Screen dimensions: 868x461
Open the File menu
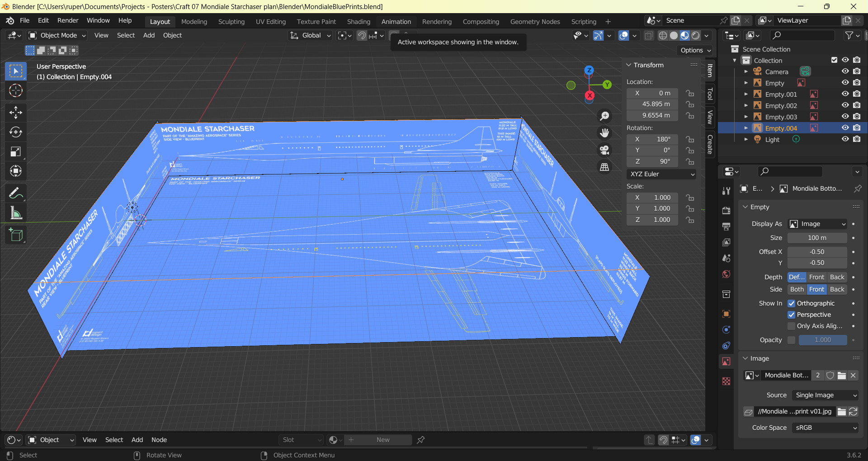[24, 20]
